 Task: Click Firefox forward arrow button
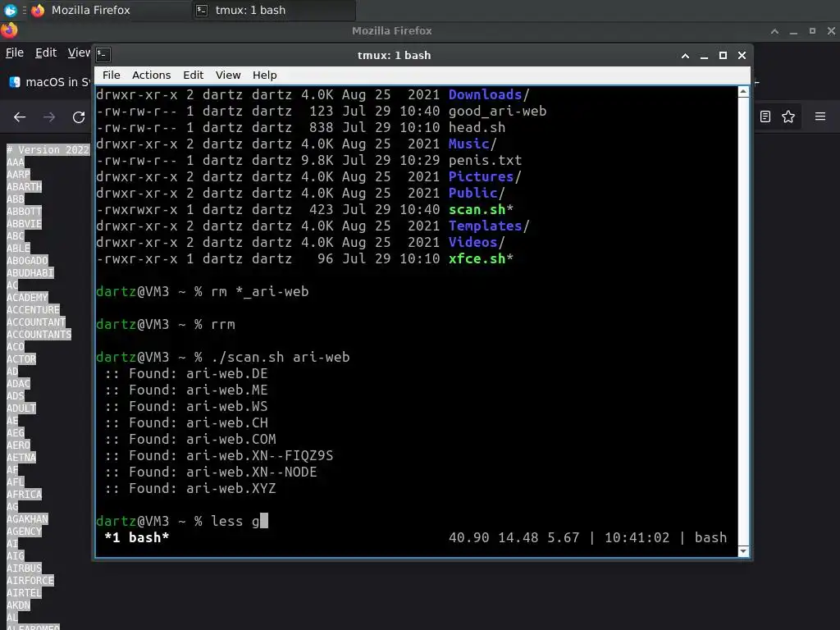49,116
